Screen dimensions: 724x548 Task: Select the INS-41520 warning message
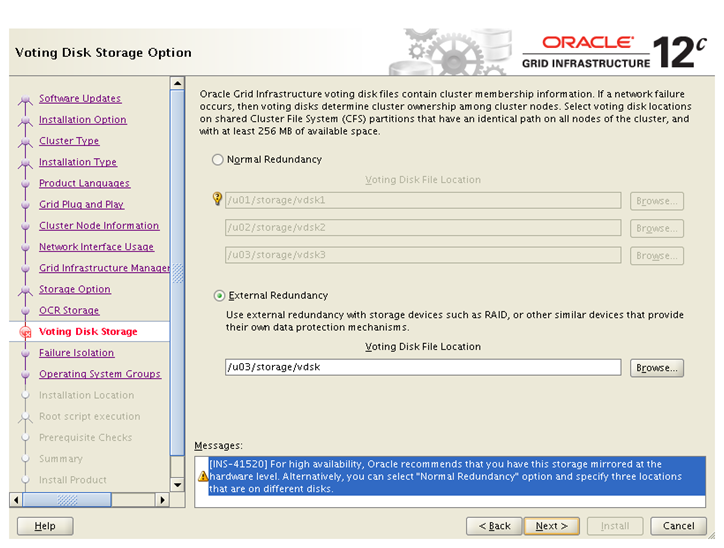point(457,476)
